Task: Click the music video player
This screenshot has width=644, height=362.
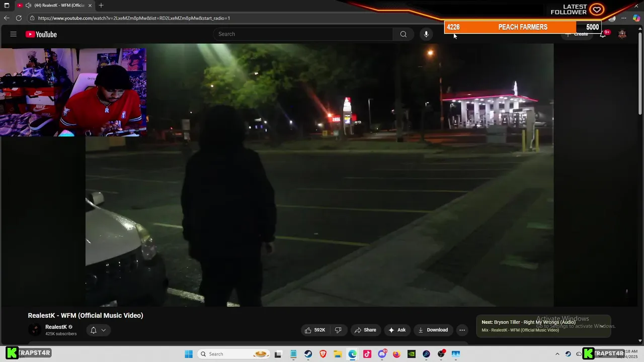Action: (x=319, y=175)
